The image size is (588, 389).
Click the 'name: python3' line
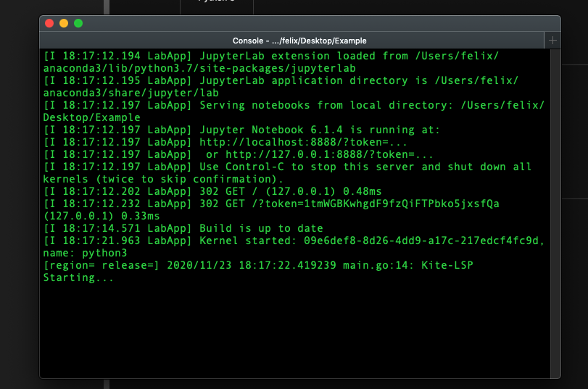pyautogui.click(x=85, y=254)
